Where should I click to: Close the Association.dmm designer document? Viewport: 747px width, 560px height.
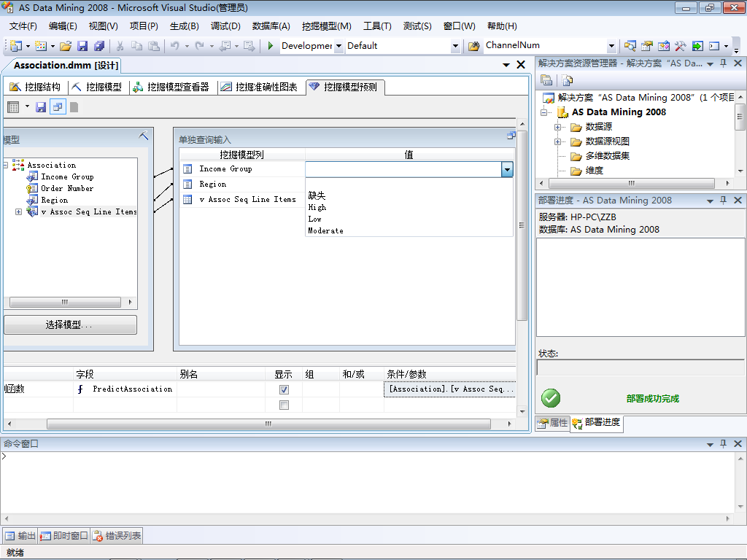(x=521, y=65)
